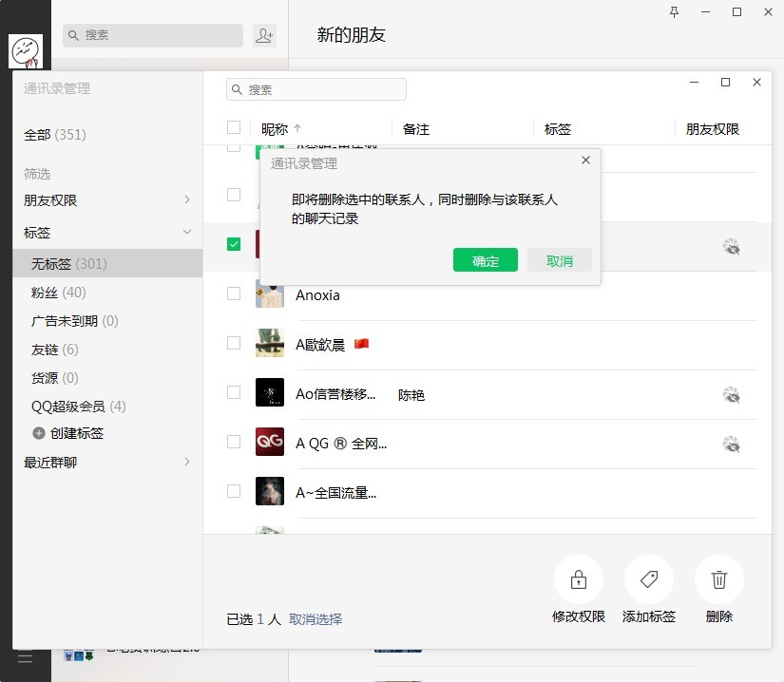Click the add friend icon beside search
The height and width of the screenshot is (682, 784).
(264, 35)
